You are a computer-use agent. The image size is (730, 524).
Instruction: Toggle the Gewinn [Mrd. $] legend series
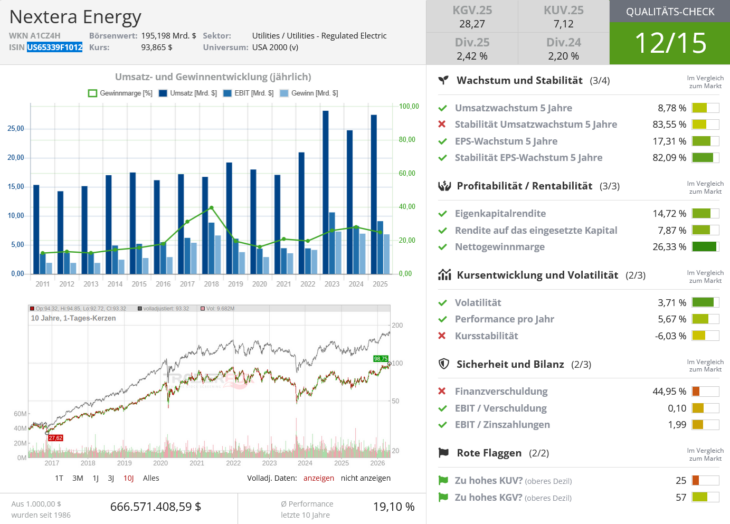click(309, 93)
